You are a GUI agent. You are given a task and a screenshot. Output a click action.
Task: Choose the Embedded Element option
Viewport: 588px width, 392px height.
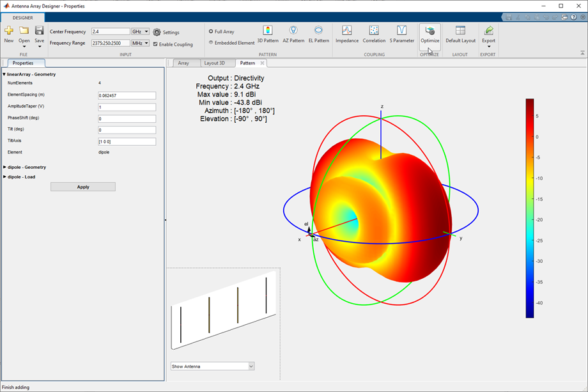pyautogui.click(x=212, y=43)
